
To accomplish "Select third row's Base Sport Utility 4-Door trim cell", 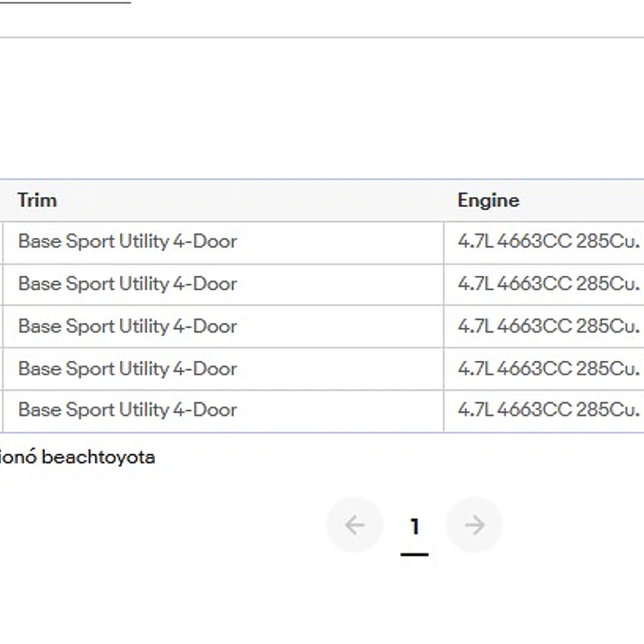I will click(223, 327).
